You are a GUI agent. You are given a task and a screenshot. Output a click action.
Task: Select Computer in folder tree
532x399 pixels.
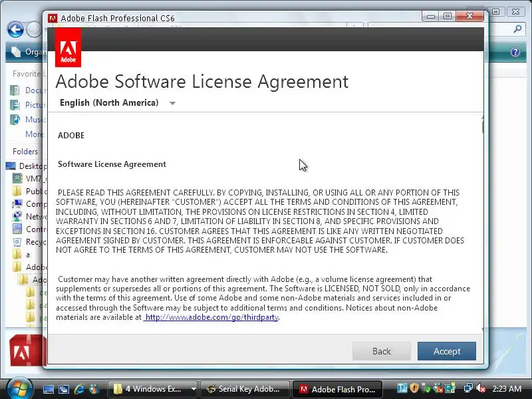(x=30, y=204)
